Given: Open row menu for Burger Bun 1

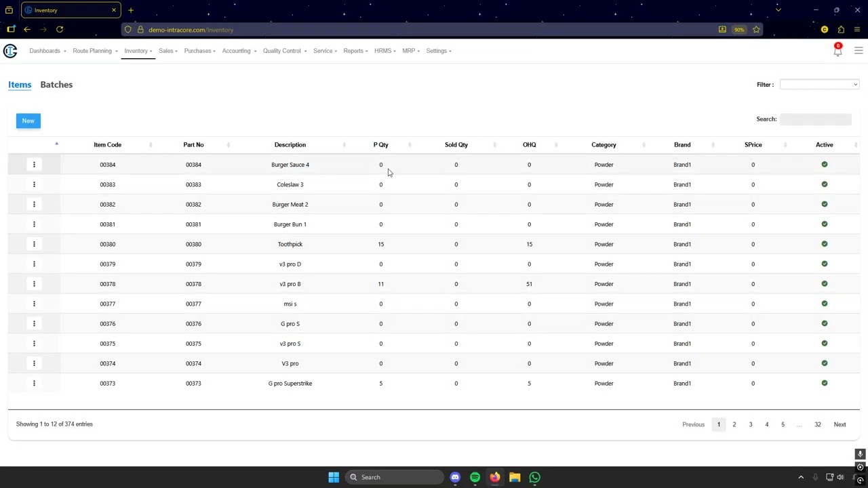Looking at the screenshot, I should 34,224.
